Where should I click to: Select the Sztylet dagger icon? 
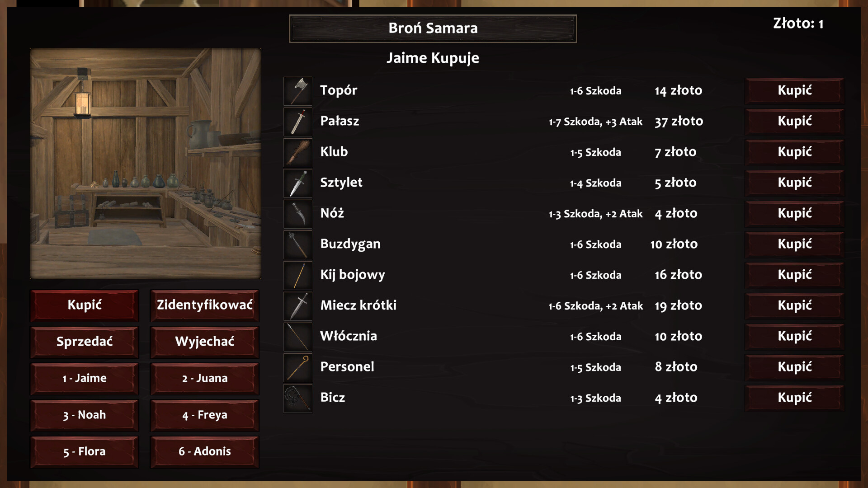point(298,183)
